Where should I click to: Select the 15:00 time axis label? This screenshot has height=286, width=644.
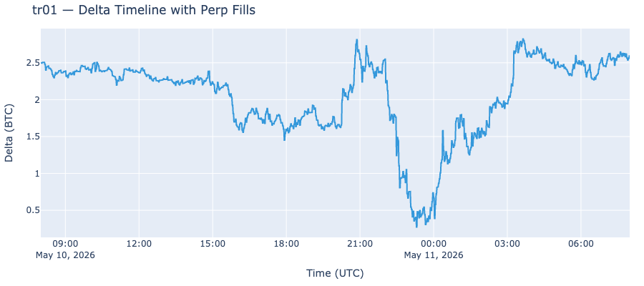pyautogui.click(x=213, y=244)
